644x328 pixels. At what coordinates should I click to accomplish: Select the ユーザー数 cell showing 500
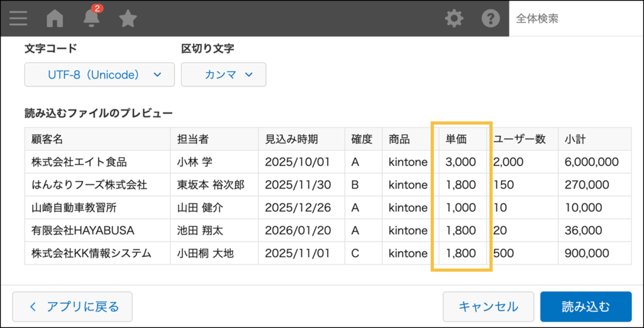coord(504,253)
